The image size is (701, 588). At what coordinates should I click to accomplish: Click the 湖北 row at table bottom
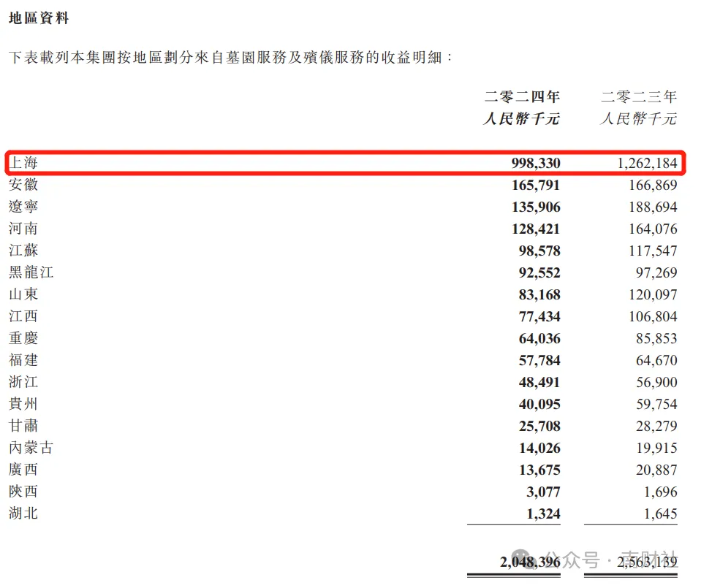click(25, 513)
